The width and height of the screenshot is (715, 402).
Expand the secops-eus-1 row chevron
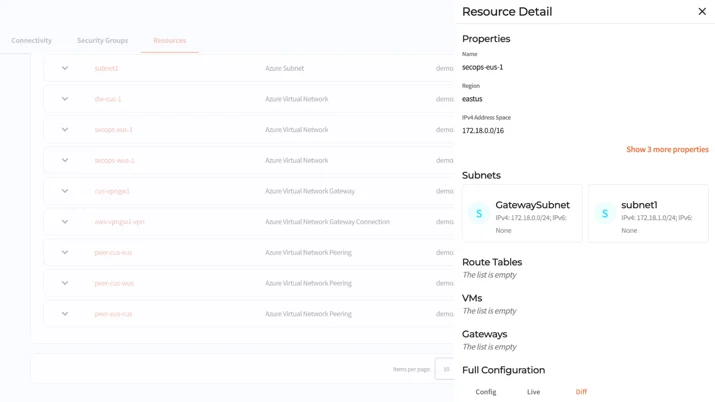65,129
